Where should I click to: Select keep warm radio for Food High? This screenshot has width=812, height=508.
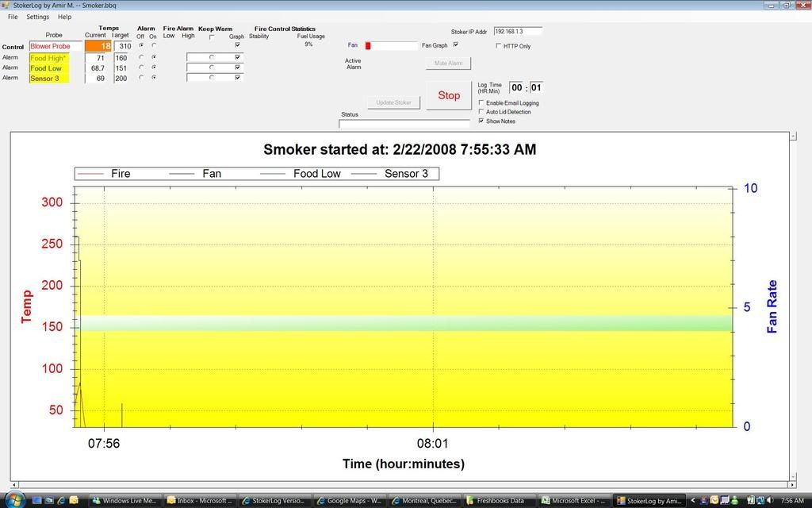coord(212,57)
